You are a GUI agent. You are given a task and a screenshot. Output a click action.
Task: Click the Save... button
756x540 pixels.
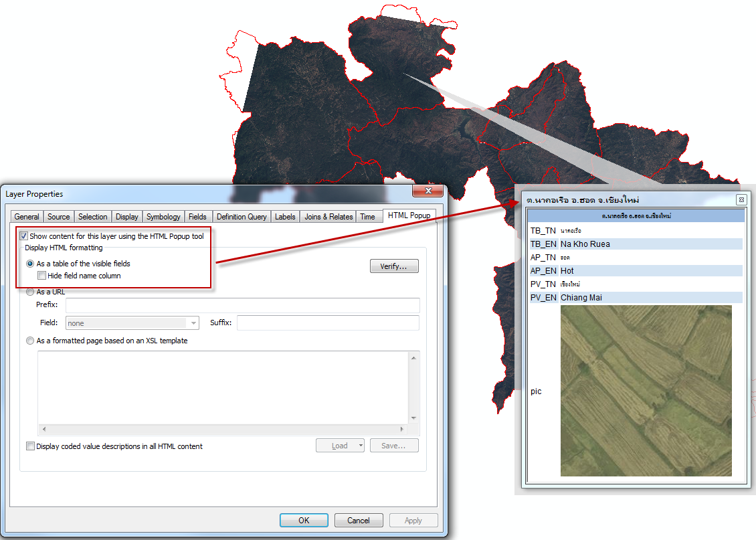coord(394,446)
